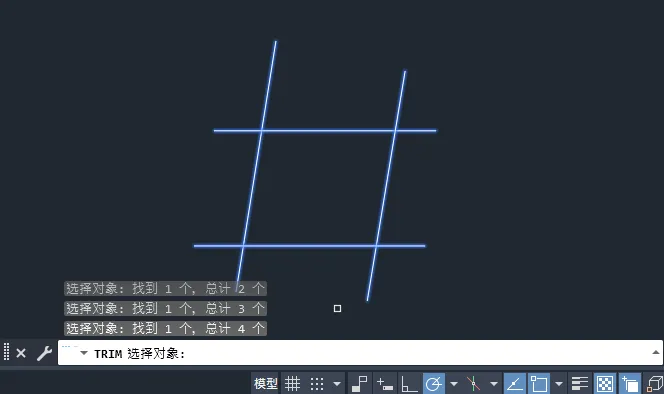This screenshot has width=664, height=394.
Task: Switch to 模型 model space button
Action: pyautogui.click(x=266, y=384)
